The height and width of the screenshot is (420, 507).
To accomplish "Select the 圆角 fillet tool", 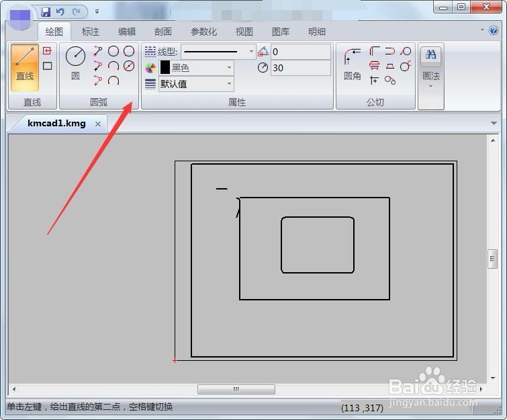I will [x=352, y=64].
